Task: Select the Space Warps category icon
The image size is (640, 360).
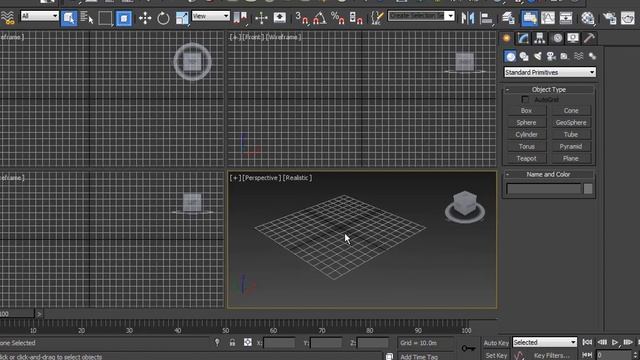Action: (578, 56)
